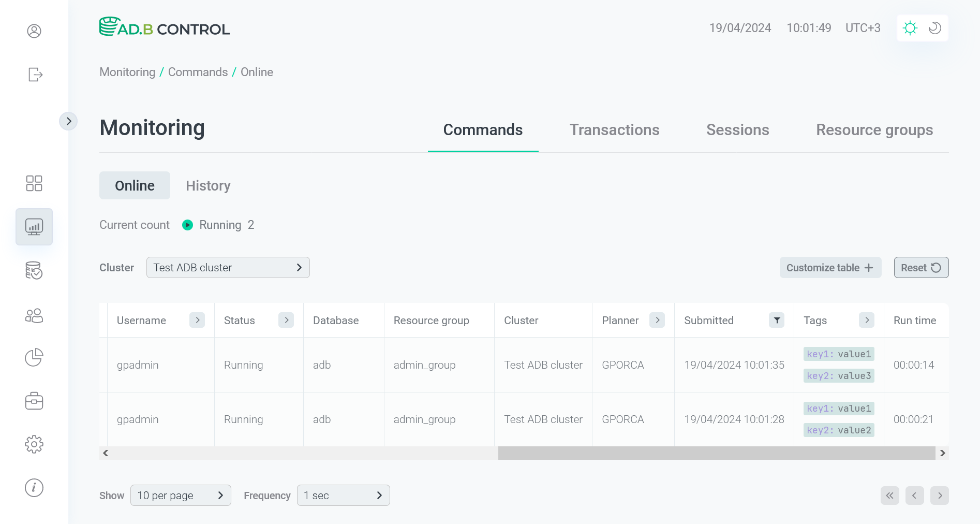Switch to light theme with sun icon
Screen dimensions: 980x524
[910, 28]
